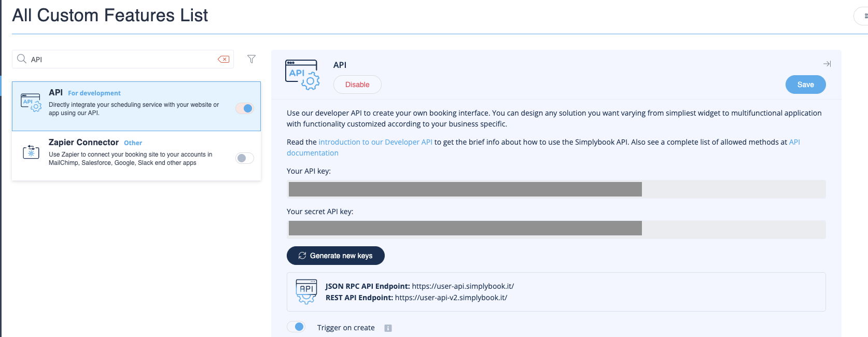Select the Zapier Connector title
This screenshot has width=868, height=337.
coord(83,142)
